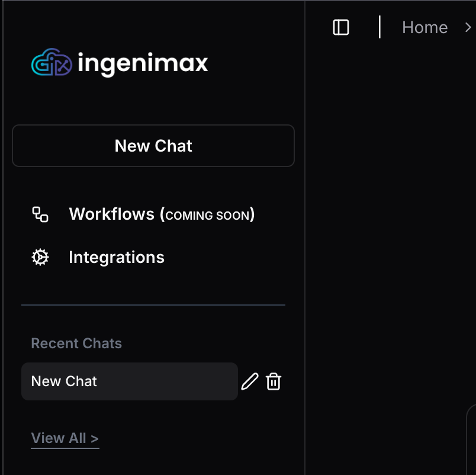This screenshot has width=476, height=475.
Task: Click the ingenimax cloud logo icon
Action: [52, 62]
